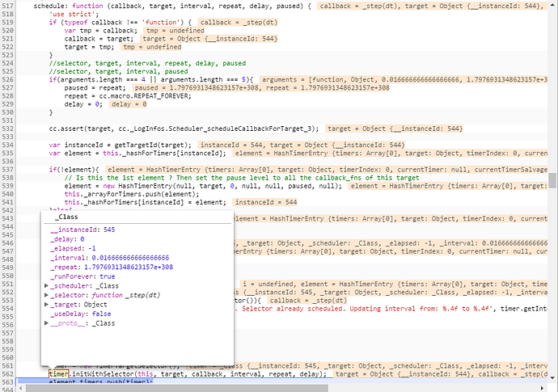Click the _interval value 0.016666666666666666 in popup
This screenshot has width=558, height=392.
(130, 258)
